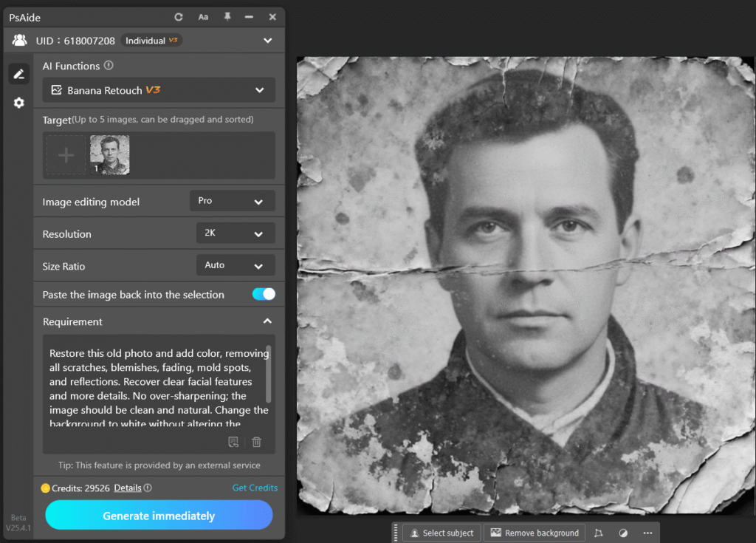This screenshot has width=756, height=543.
Task: Open the Get Credits link
Action: [254, 488]
